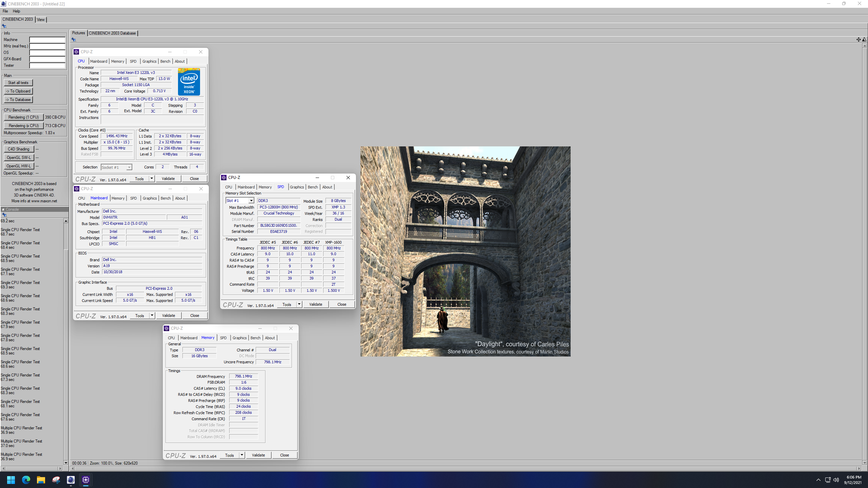
Task: Click To Database button
Action: 18,100
